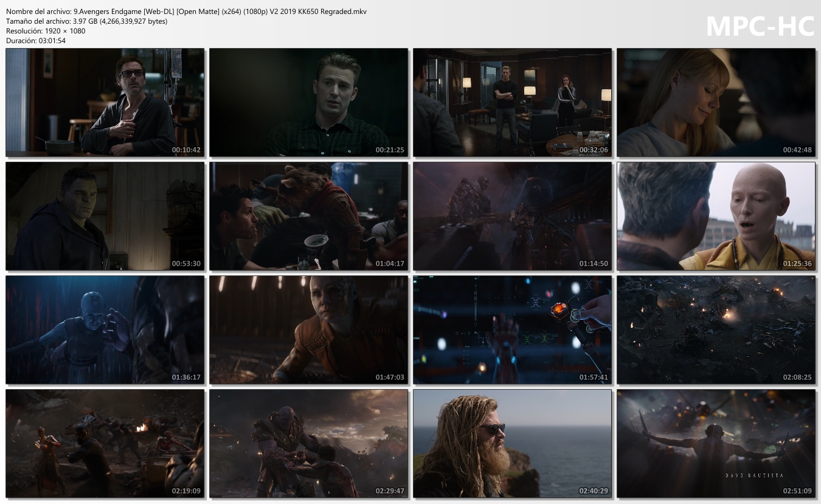
Task: Select the thumbnail at 01:57:41
Action: 512,330
